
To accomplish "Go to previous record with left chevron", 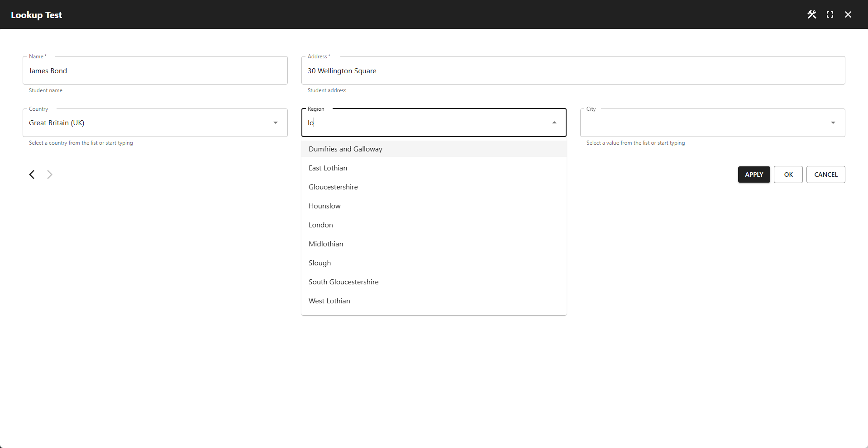I will point(32,174).
